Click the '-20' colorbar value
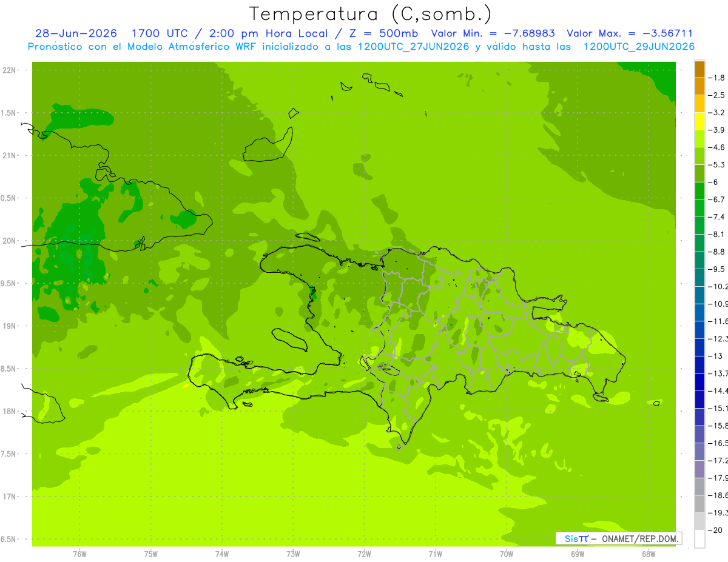The height and width of the screenshot is (562, 728). 715,530
